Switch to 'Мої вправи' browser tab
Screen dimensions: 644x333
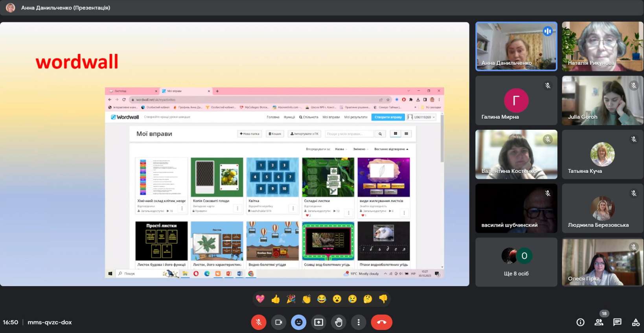[186, 91]
